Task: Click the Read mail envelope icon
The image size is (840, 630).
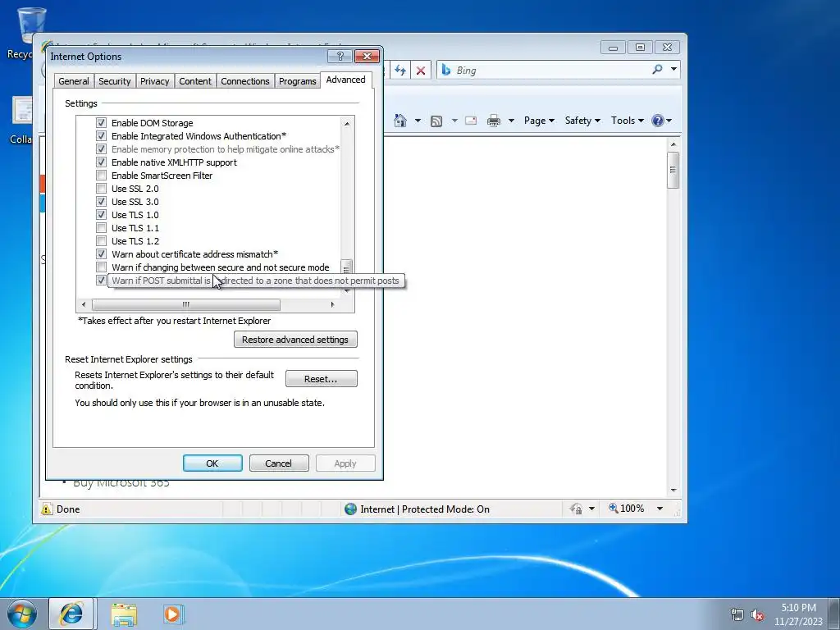Action: point(471,121)
